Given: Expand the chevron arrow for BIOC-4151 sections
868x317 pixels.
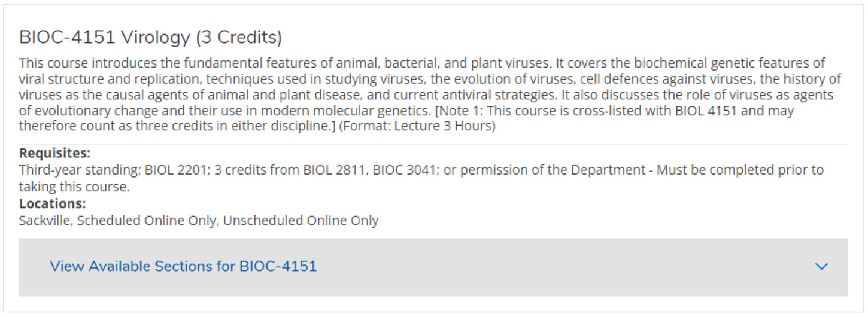Looking at the screenshot, I should click(822, 267).
